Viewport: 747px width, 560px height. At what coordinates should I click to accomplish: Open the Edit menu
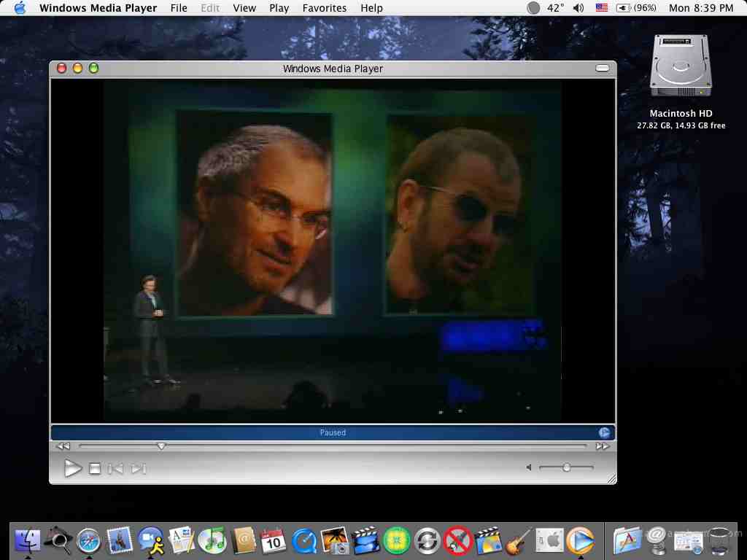(210, 8)
